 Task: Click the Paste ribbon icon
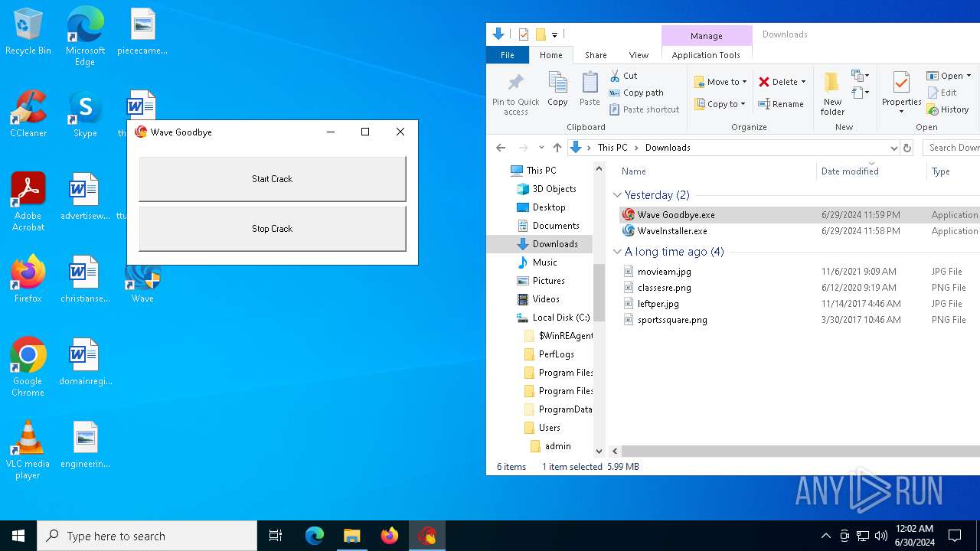[x=590, y=90]
